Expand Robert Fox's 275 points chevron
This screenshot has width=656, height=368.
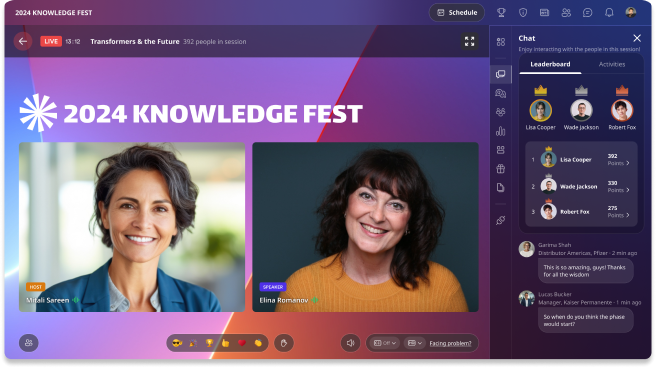click(x=628, y=215)
